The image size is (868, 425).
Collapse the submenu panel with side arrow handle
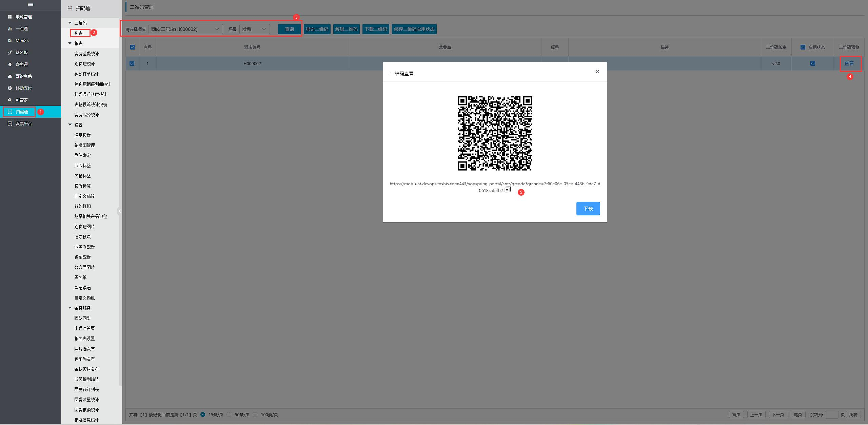pos(119,211)
